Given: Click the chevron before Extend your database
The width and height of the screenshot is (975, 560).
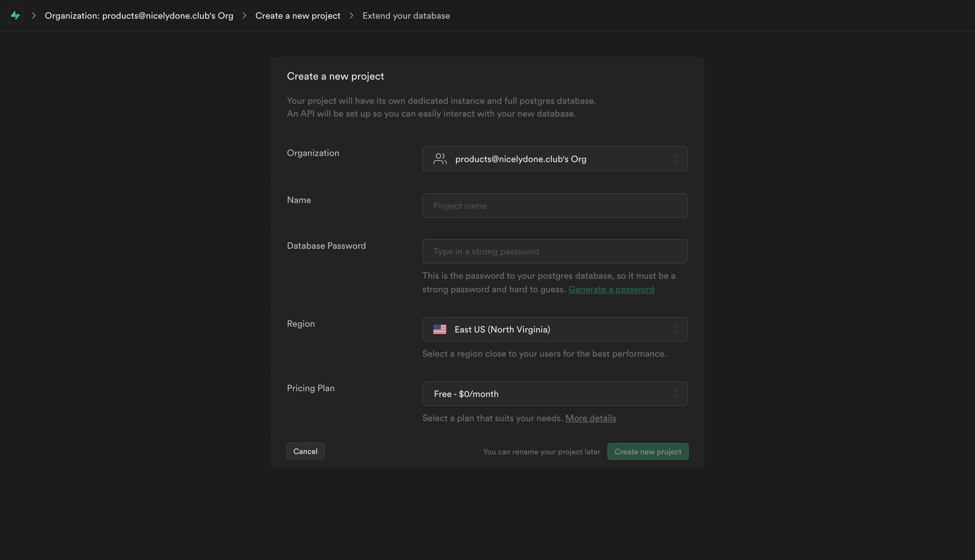Looking at the screenshot, I should pyautogui.click(x=351, y=15).
